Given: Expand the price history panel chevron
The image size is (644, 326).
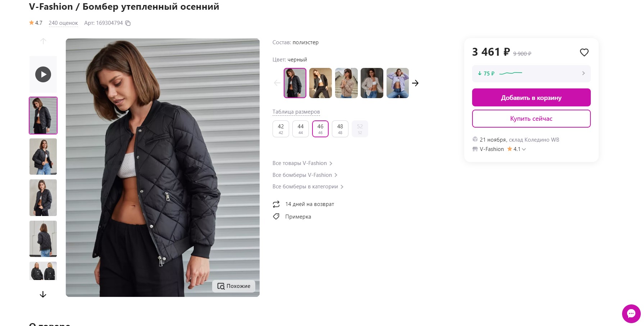Looking at the screenshot, I should (583, 73).
